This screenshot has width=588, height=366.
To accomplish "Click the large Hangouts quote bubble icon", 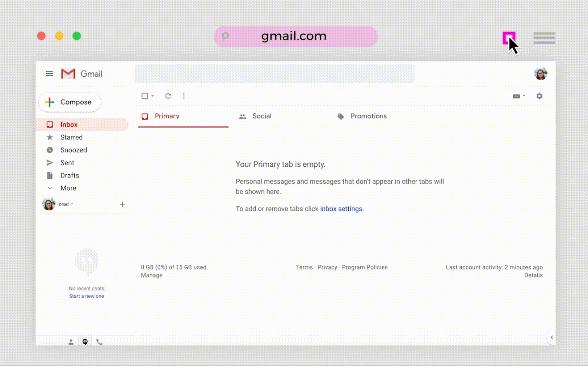I will tap(87, 262).
